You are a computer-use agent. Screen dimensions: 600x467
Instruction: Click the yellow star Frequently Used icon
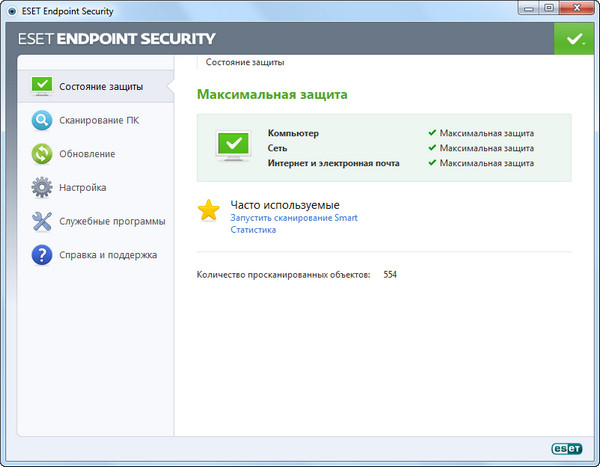pos(208,210)
